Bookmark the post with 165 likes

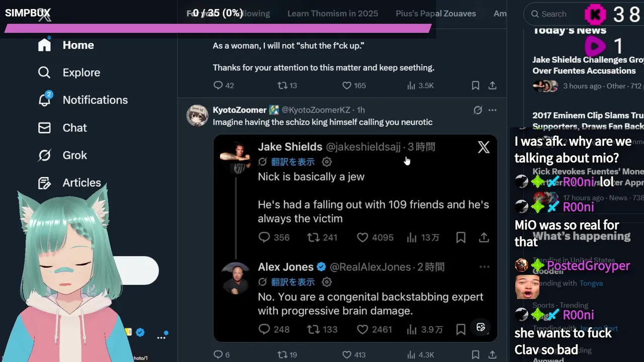[x=475, y=85]
